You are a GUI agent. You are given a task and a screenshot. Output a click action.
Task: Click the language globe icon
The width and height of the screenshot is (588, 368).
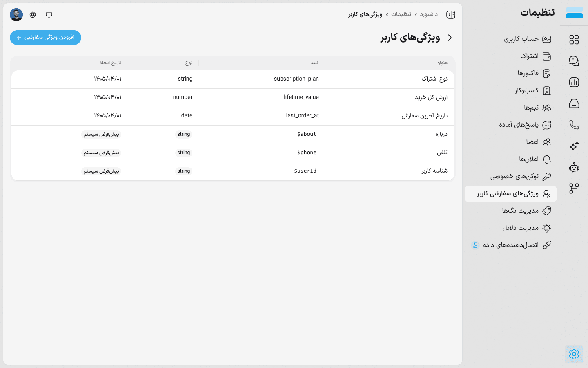[x=33, y=15]
